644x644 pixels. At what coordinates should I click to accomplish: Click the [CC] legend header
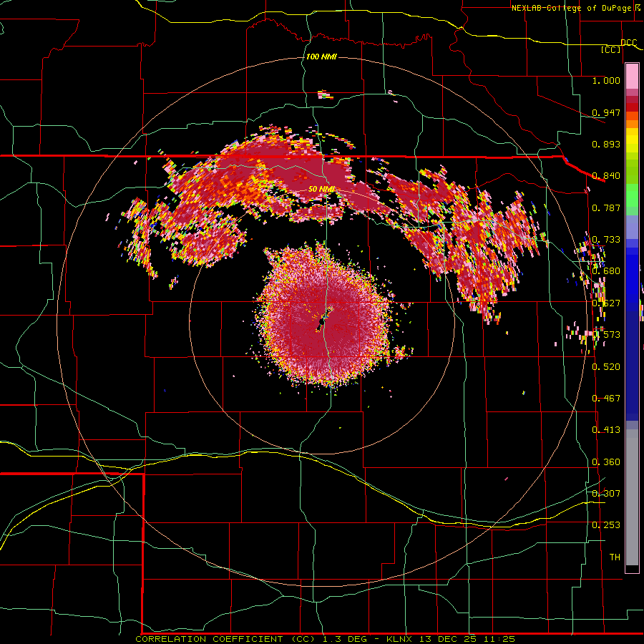tap(611, 49)
